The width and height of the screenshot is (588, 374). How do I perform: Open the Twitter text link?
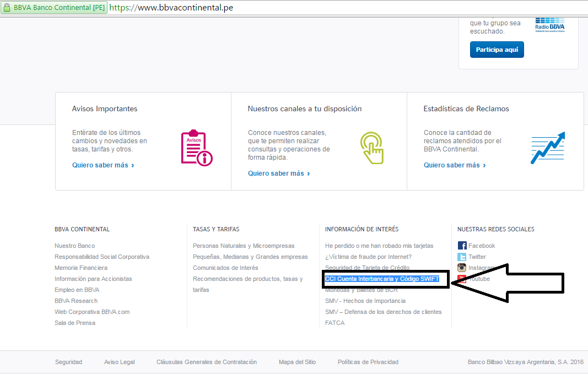point(477,257)
